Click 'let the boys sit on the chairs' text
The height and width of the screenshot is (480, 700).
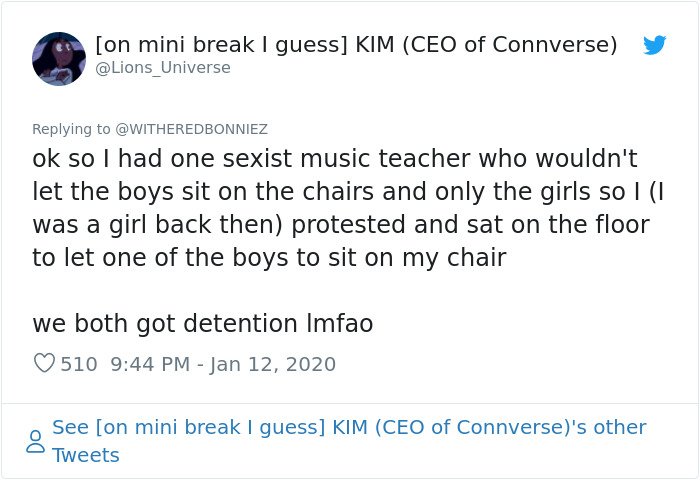[x=203, y=192]
